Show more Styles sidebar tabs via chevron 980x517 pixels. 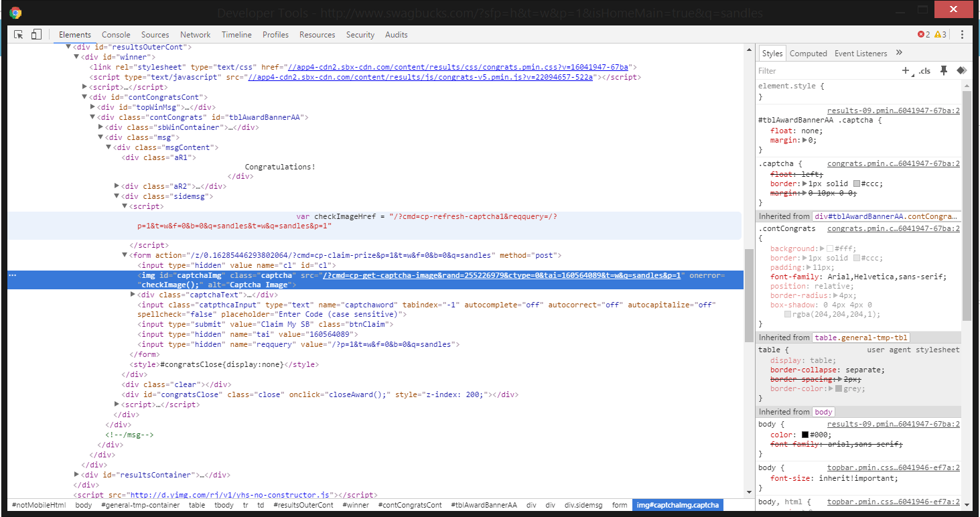[x=899, y=53]
